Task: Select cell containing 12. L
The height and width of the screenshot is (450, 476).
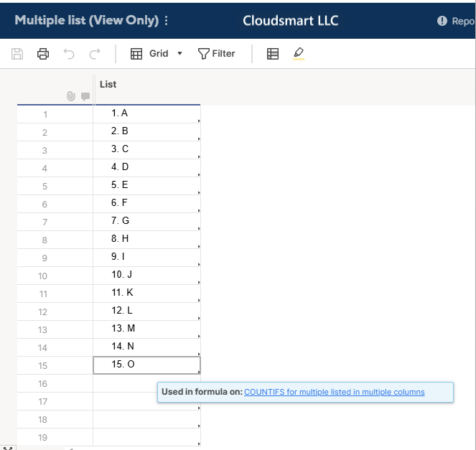Action: [146, 311]
